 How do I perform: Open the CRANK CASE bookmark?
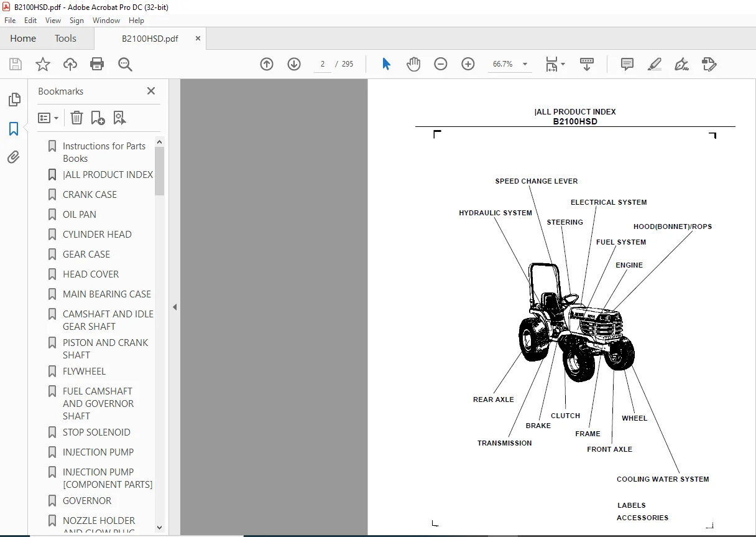point(90,195)
